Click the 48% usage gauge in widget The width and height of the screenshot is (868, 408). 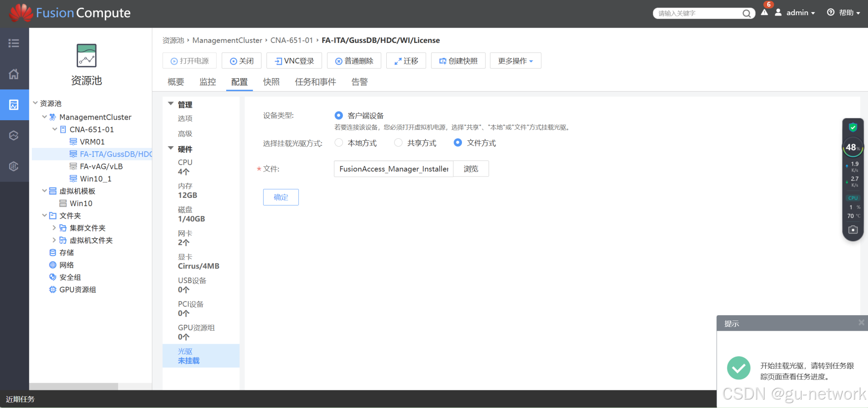tap(852, 147)
